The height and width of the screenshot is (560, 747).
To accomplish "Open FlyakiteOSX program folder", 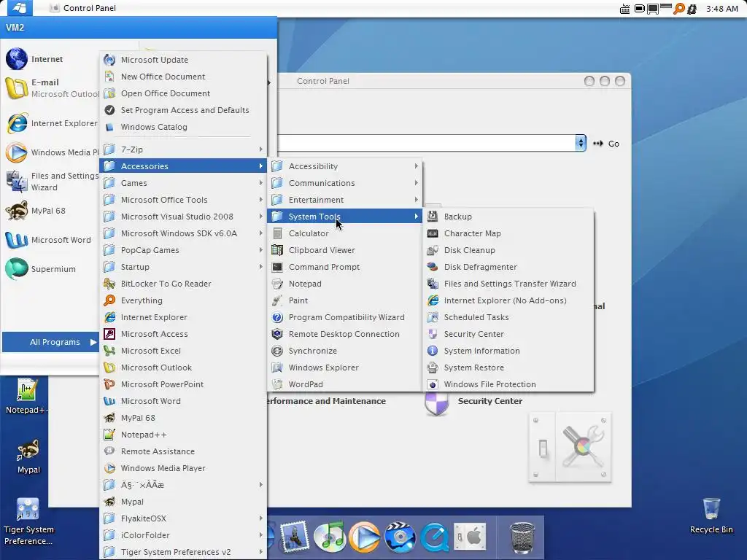I will (x=183, y=518).
